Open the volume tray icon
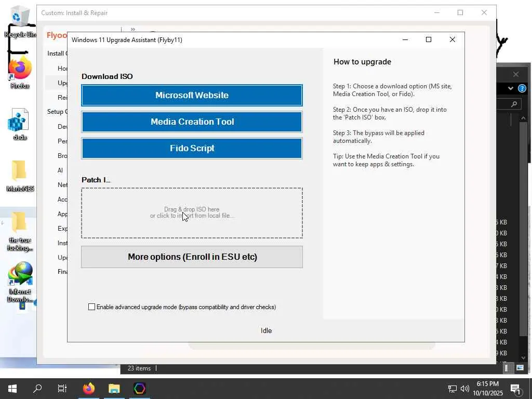 pos(464,389)
